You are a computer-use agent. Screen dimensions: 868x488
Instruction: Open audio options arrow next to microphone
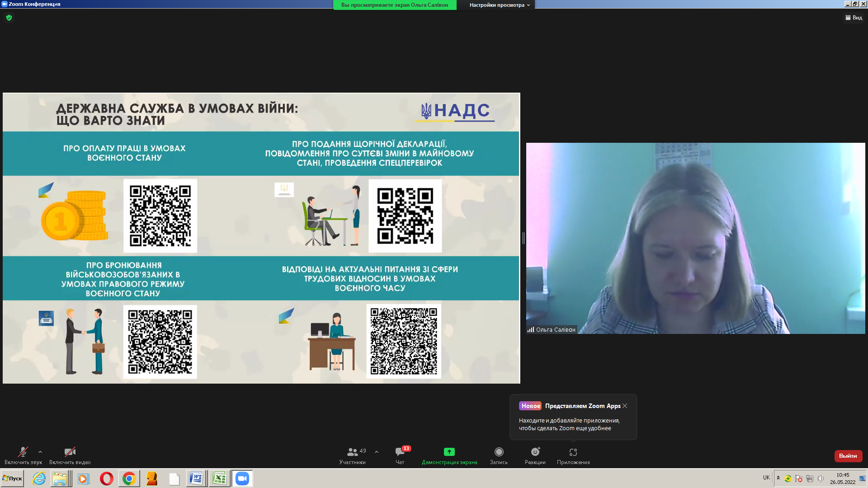pyautogui.click(x=40, y=452)
